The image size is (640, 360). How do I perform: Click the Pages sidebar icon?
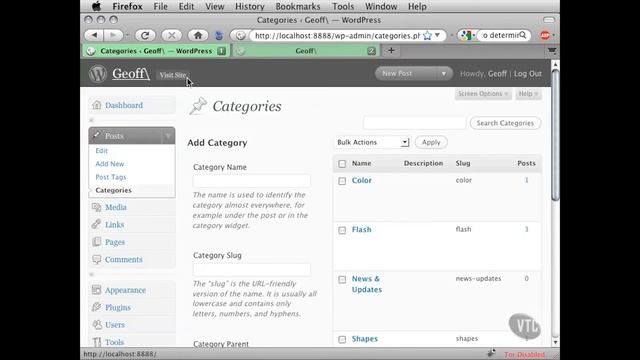(96, 242)
